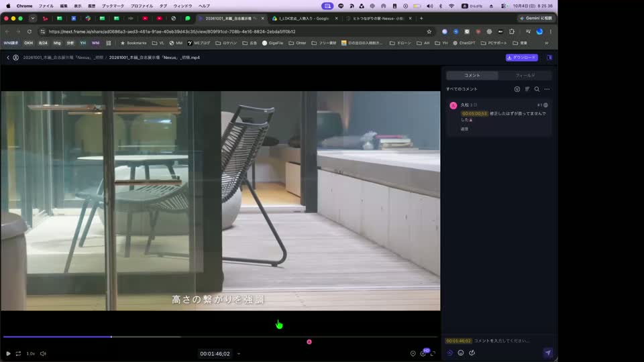The image size is (644, 362).
Task: Click the marker pin icon in player controls
Action: (x=413, y=353)
